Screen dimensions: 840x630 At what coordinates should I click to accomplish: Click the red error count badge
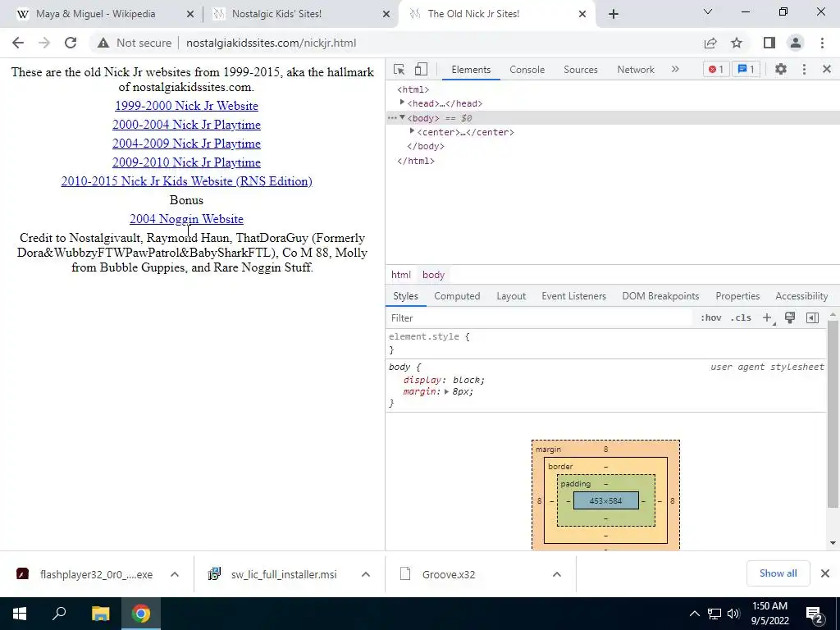(x=715, y=69)
